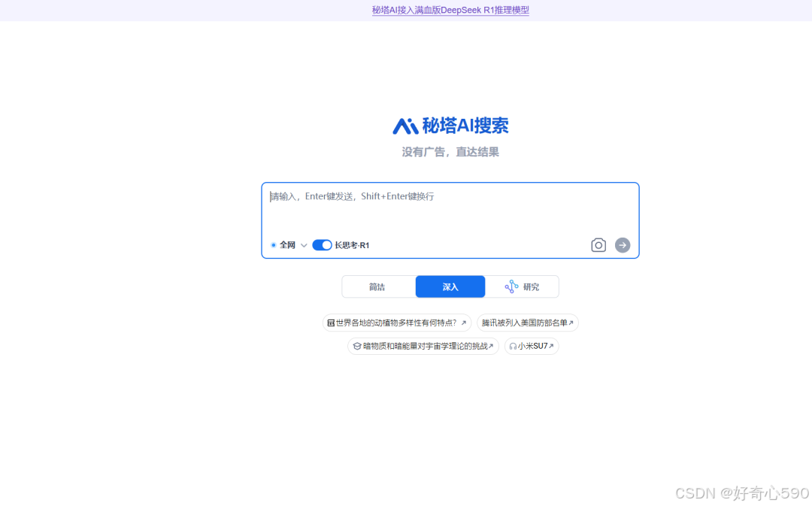Select the 研究 mode tab
The image size is (812, 506).
pyautogui.click(x=522, y=287)
